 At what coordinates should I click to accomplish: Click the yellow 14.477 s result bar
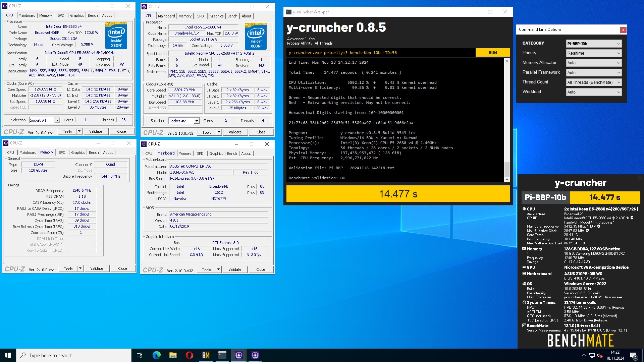[x=398, y=194]
